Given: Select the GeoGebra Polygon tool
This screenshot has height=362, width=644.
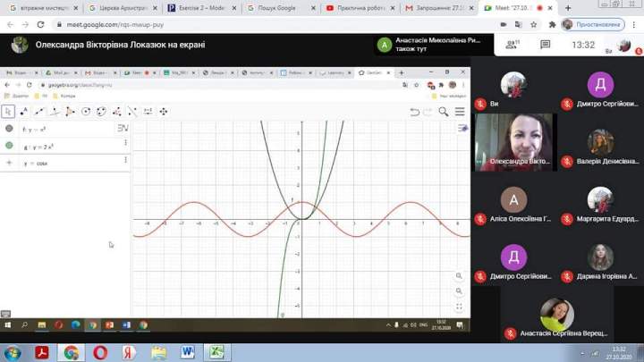Looking at the screenshot, I should pyautogui.click(x=71, y=111).
